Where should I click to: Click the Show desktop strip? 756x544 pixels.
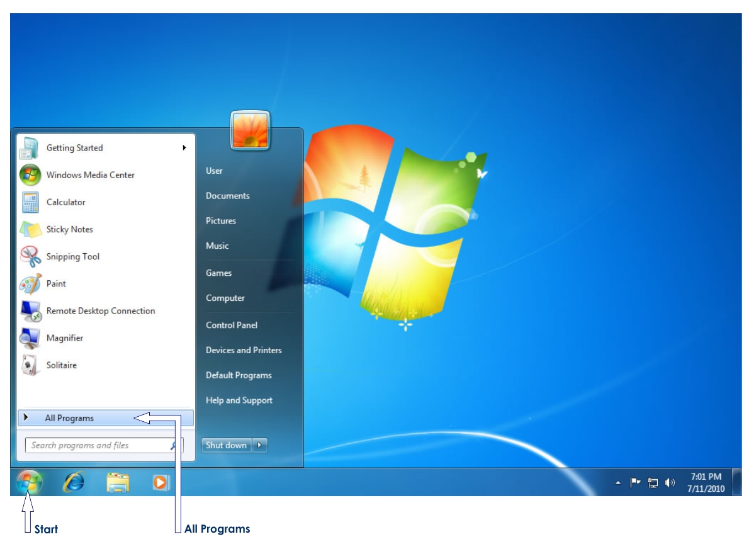pyautogui.click(x=737, y=482)
